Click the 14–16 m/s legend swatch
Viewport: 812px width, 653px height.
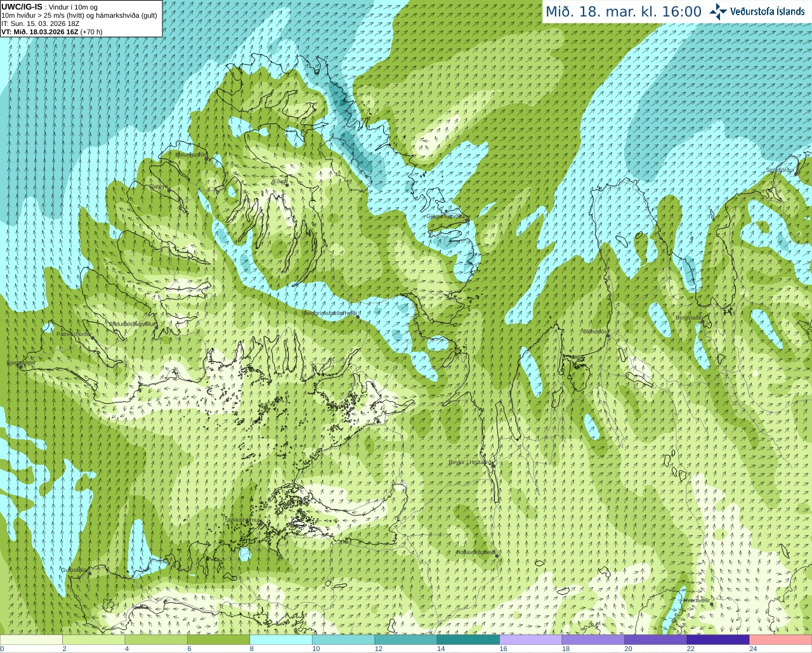pyautogui.click(x=468, y=640)
